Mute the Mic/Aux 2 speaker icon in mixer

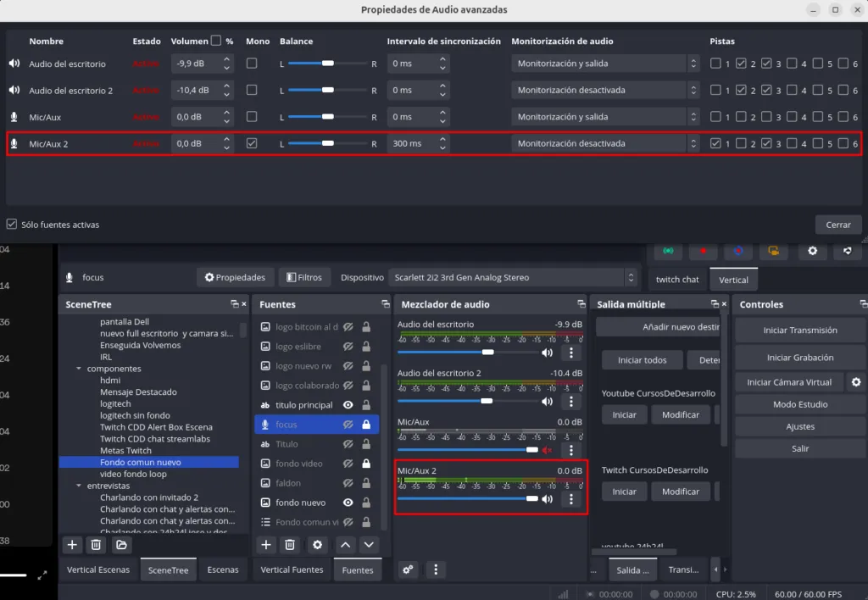coord(548,499)
